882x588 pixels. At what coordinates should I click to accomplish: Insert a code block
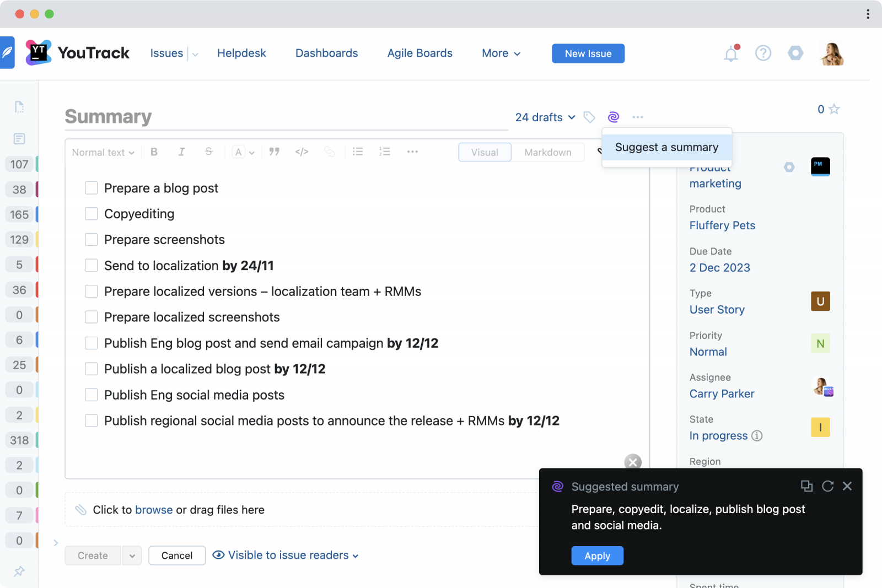(x=302, y=152)
